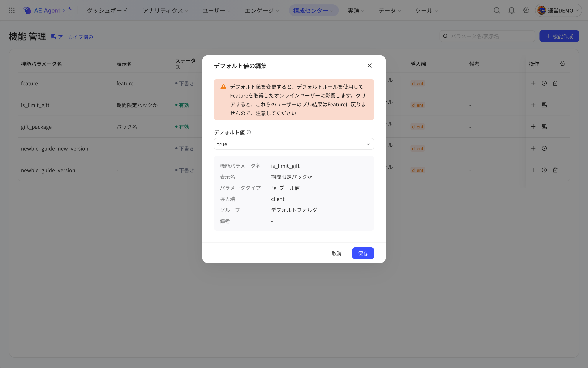Click the feature parameter name cell

pos(29,83)
